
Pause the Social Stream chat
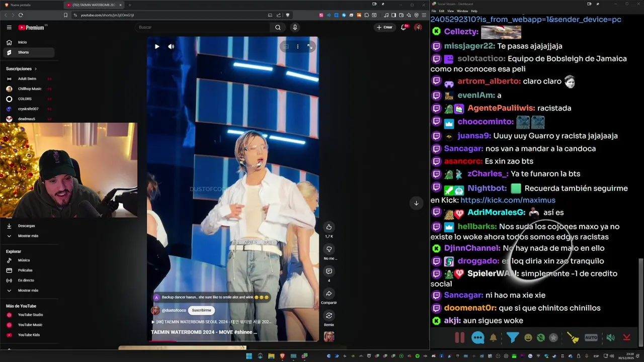click(x=459, y=338)
